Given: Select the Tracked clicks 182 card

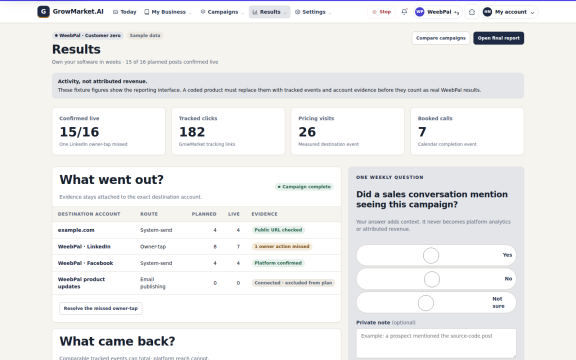Looking at the screenshot, I should click(x=228, y=131).
